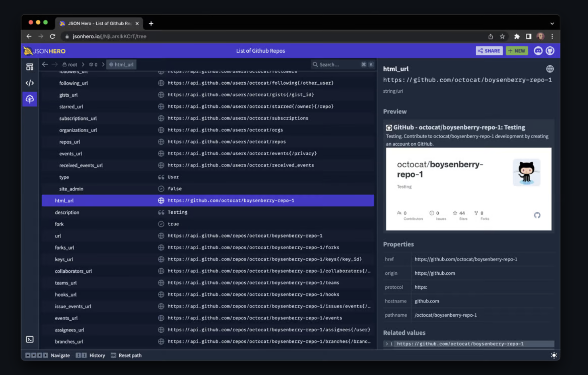
Task: Click browser back arrow
Action: 29,36
